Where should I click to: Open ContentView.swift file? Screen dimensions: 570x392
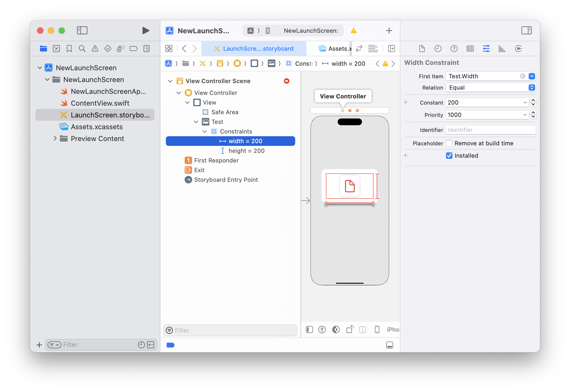click(100, 103)
